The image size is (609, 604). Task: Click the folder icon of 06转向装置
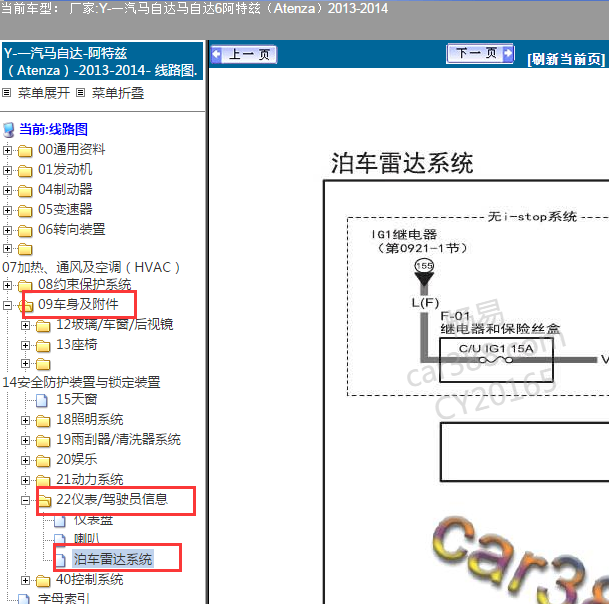coord(25,231)
